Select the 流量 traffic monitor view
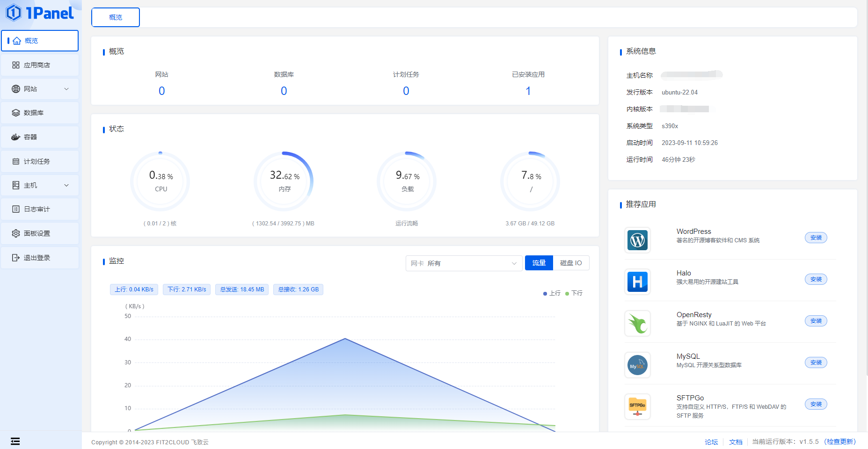868x449 pixels. [539, 263]
